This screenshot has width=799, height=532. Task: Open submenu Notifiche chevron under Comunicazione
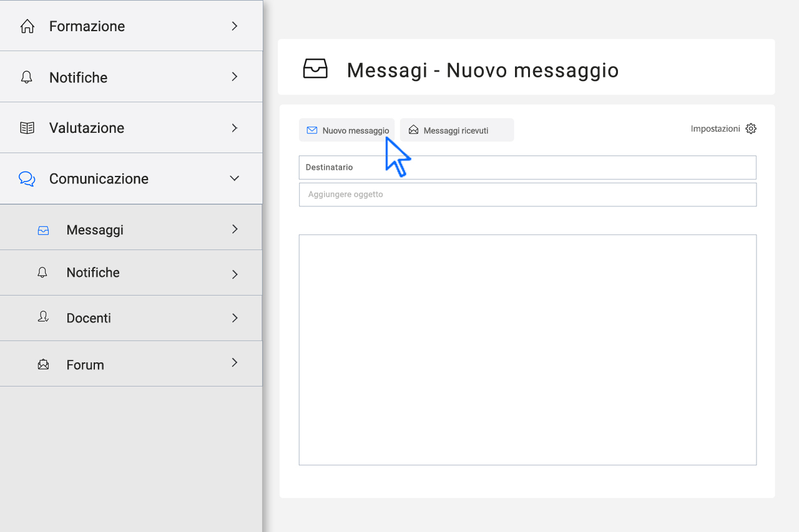click(x=235, y=274)
